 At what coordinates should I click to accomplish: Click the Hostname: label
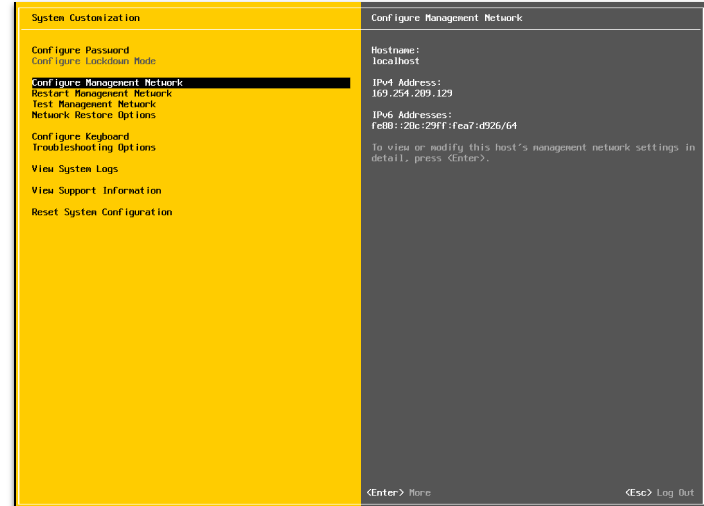[x=396, y=50]
